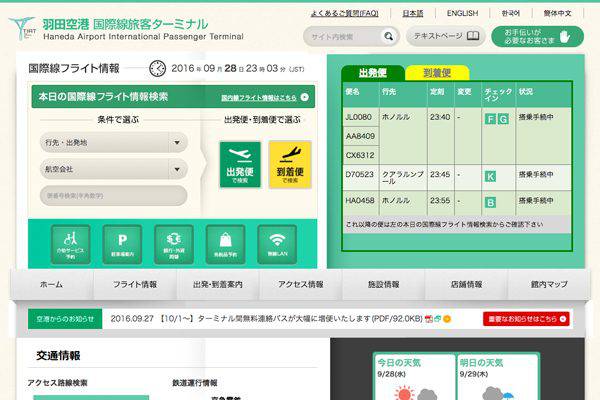Click the yellow 到着便 arrival plane icon
This screenshot has height=400, width=600.
[x=290, y=165]
